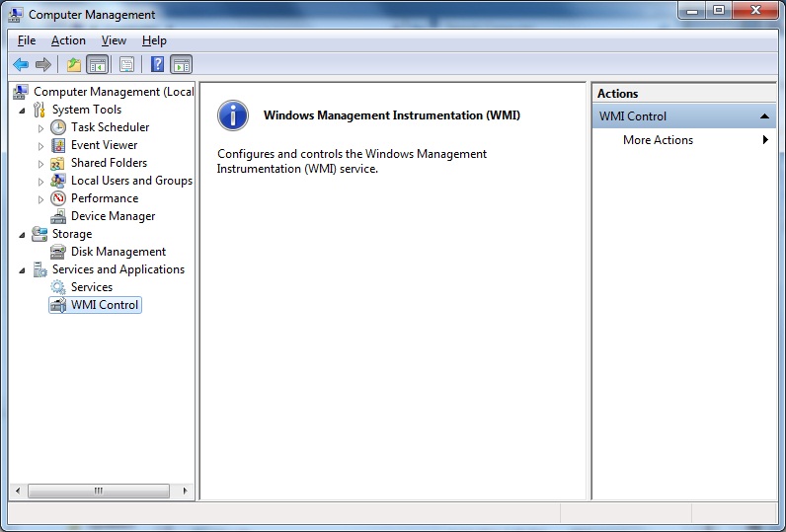This screenshot has height=532, width=786.
Task: Click the System Tools wrench icon
Action: [39, 110]
